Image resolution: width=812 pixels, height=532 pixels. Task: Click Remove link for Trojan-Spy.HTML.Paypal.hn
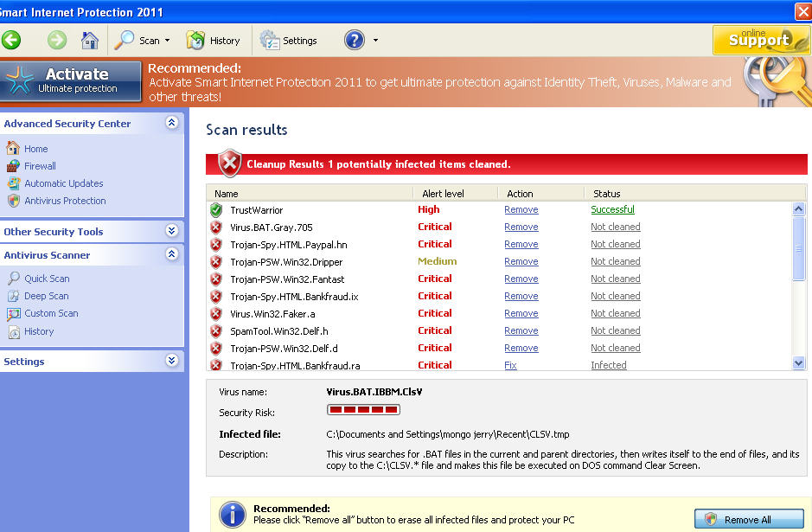coord(521,244)
